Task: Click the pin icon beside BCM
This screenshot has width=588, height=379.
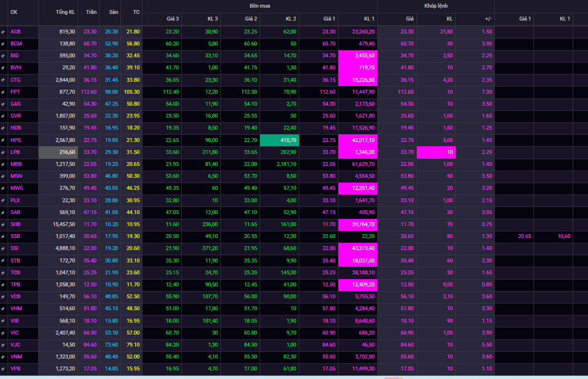Action: click(3, 44)
